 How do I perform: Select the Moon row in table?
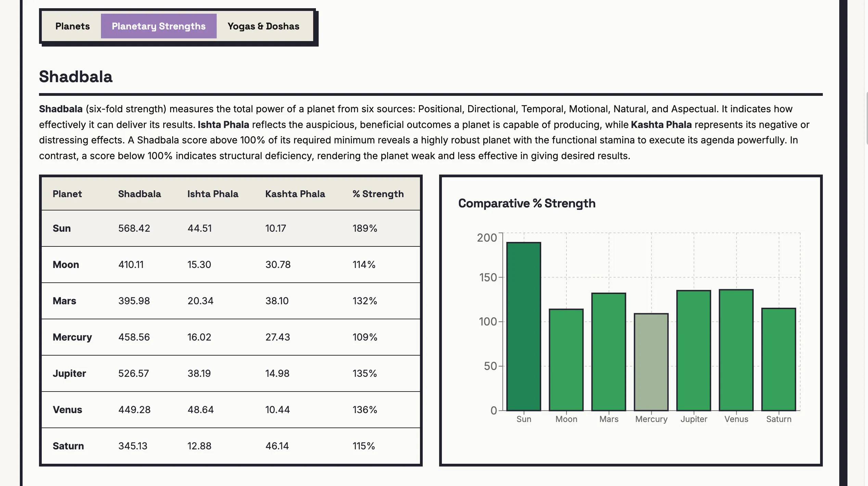[x=231, y=265]
